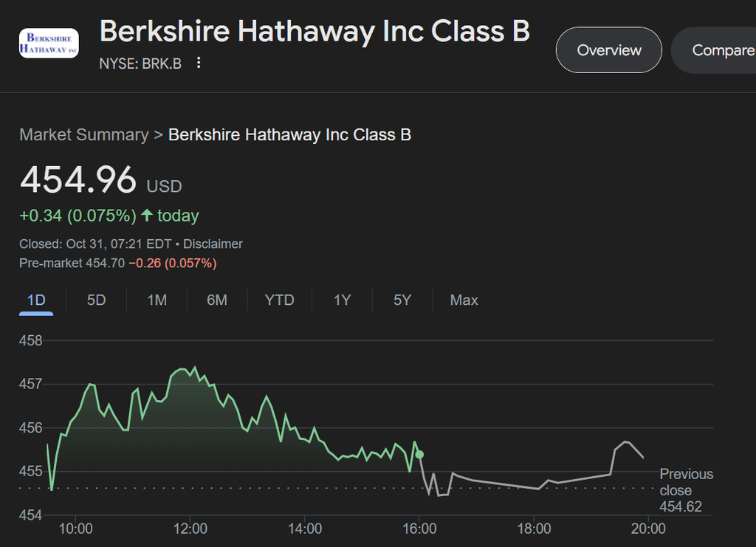Open the 5Y chart range
Image resolution: width=756 pixels, height=547 pixels.
click(401, 300)
